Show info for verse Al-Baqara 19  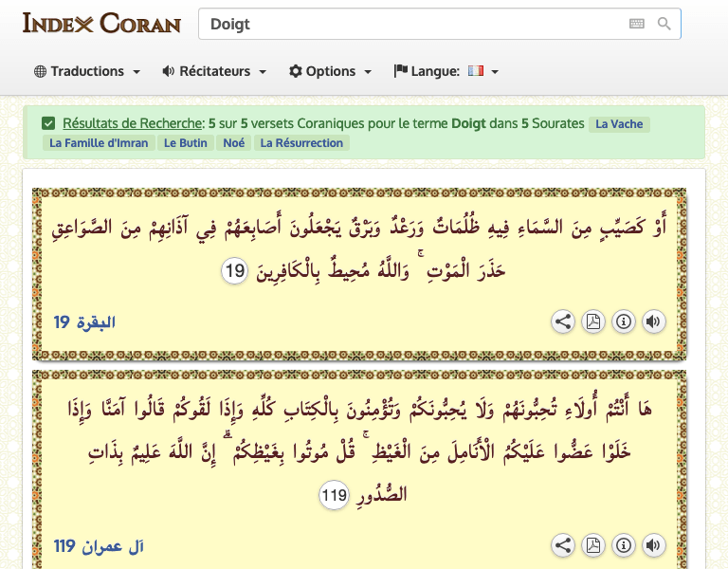pyautogui.click(x=623, y=321)
